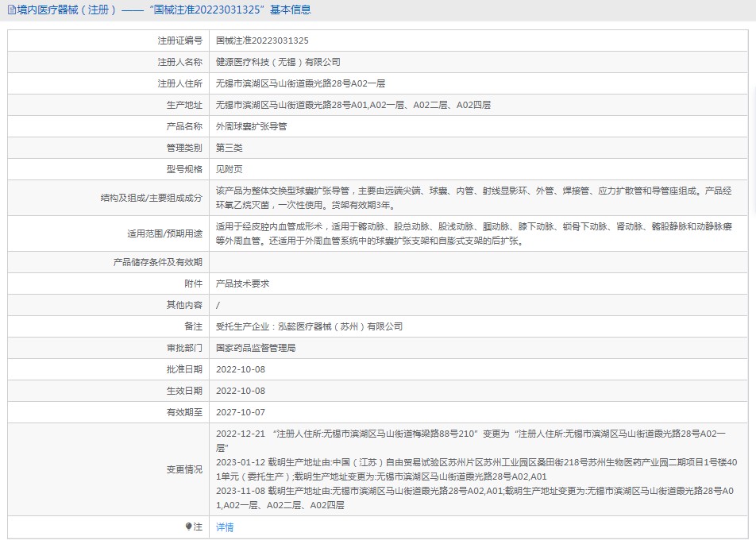Click the 批准日期 value 2022-10-08
756x544 pixels.
coord(241,369)
